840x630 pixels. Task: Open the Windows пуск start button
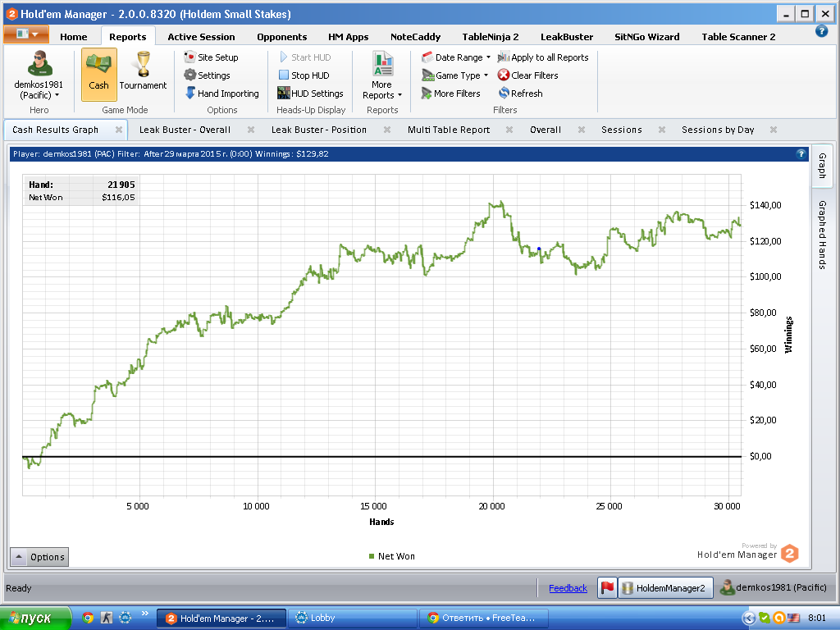click(35, 618)
